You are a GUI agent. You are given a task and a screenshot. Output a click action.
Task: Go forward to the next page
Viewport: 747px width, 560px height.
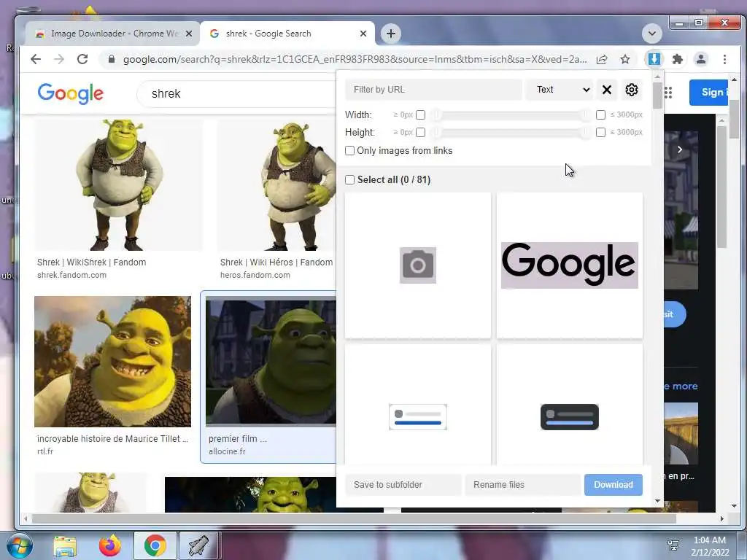(59, 59)
